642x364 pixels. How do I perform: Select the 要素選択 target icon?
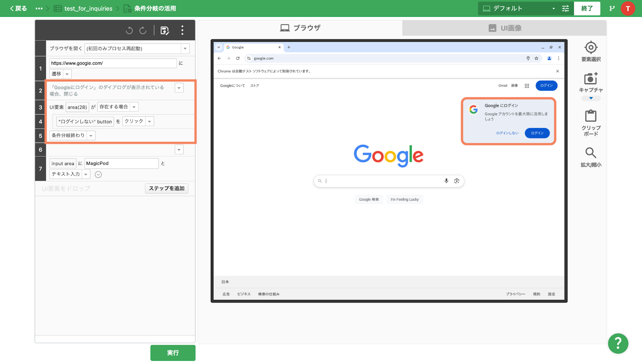591,47
